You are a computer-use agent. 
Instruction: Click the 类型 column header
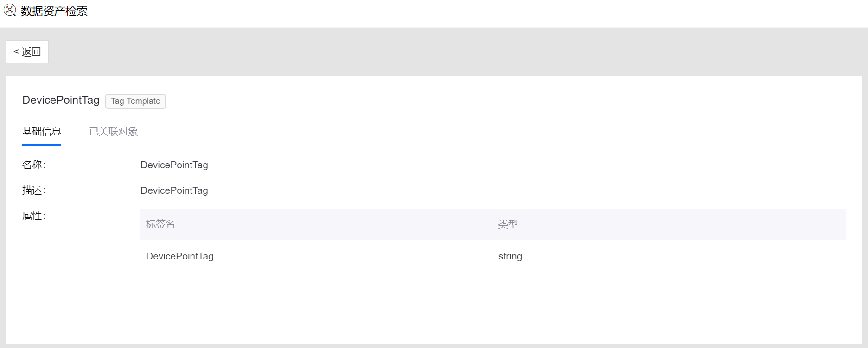pos(508,224)
